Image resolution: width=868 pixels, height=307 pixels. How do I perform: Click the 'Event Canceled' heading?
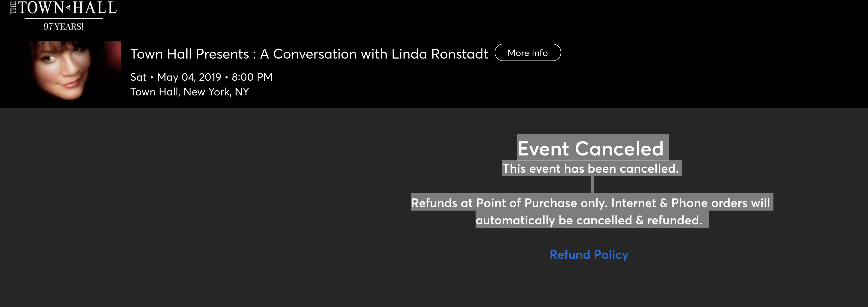click(590, 149)
